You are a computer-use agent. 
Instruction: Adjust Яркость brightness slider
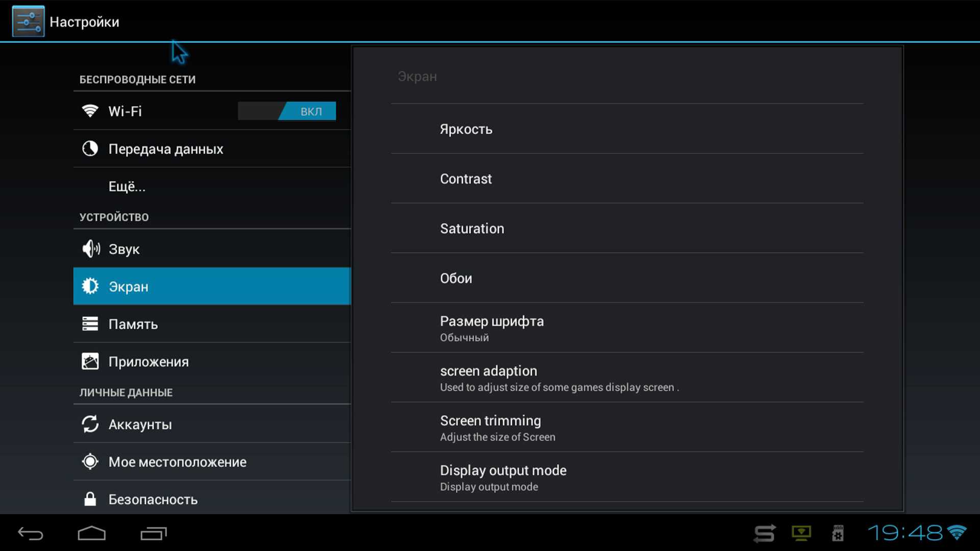(466, 129)
